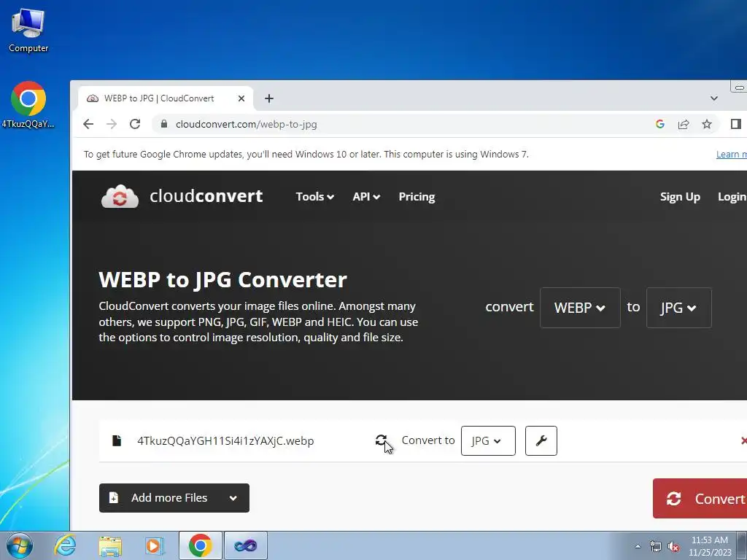Launch Internet Explorer from the taskbar

coord(65,545)
